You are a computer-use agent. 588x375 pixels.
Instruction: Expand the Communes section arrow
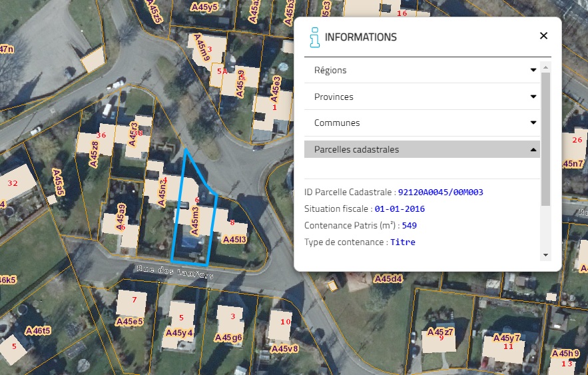pos(533,123)
